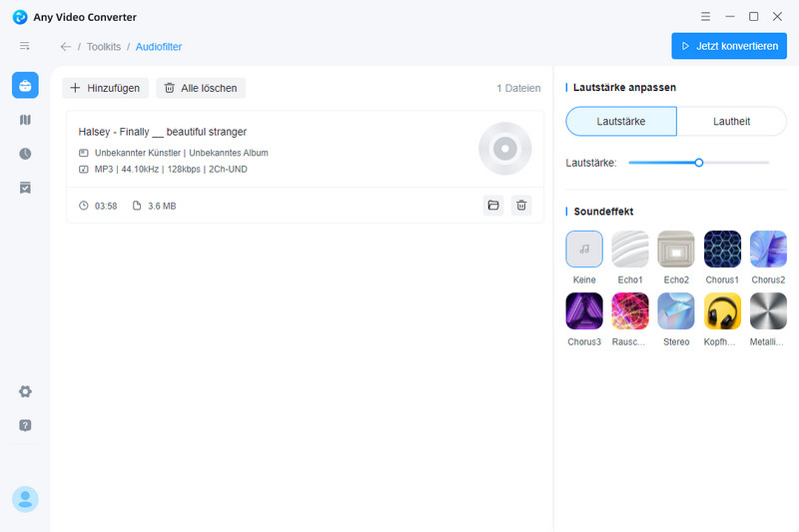Image resolution: width=799 pixels, height=532 pixels.
Task: Select the Chorus1 sound effect
Action: pyautogui.click(x=722, y=249)
